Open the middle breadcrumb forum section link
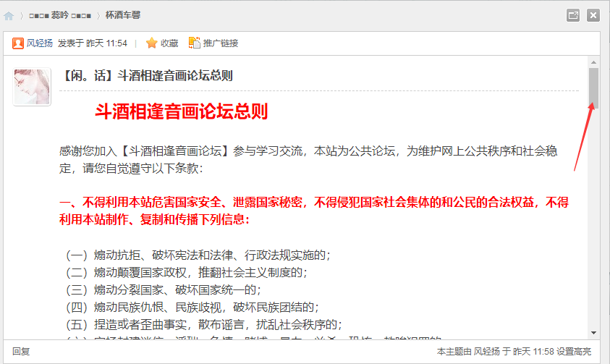 click(x=60, y=15)
